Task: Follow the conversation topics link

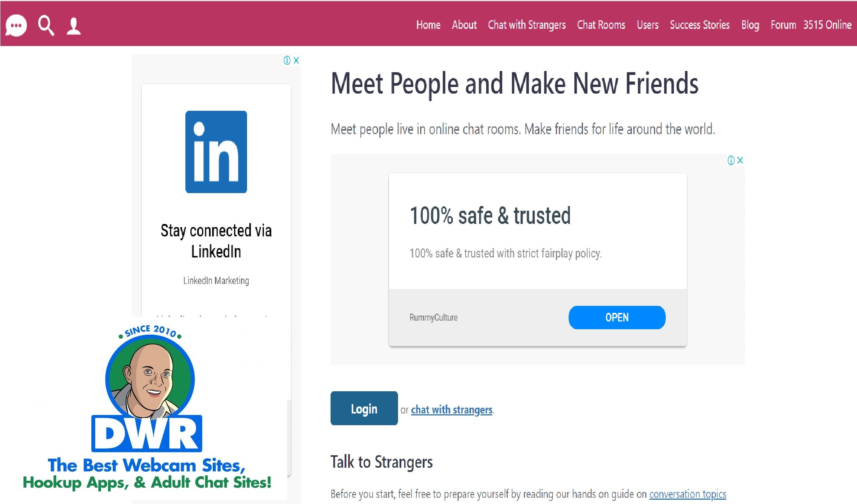Action: point(688,494)
